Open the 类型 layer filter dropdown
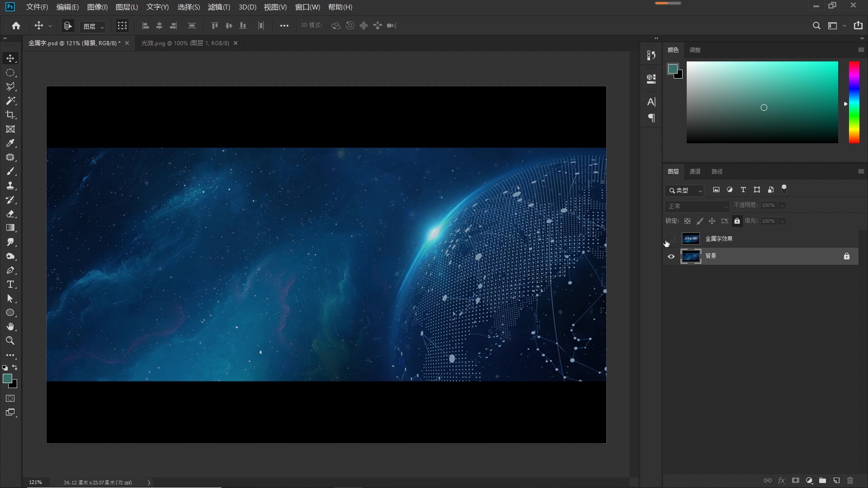The height and width of the screenshot is (488, 868). 685,190
